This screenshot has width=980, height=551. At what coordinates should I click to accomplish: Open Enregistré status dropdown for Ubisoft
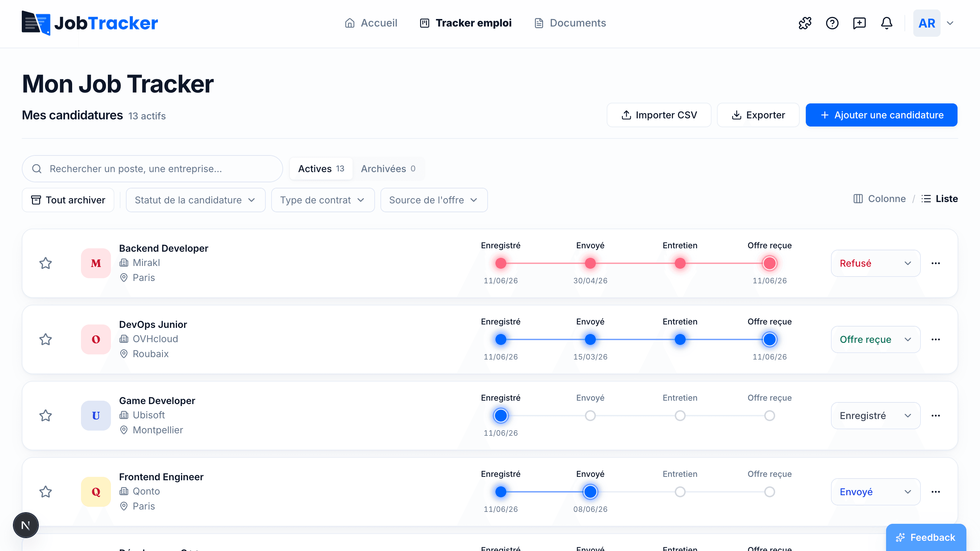876,416
